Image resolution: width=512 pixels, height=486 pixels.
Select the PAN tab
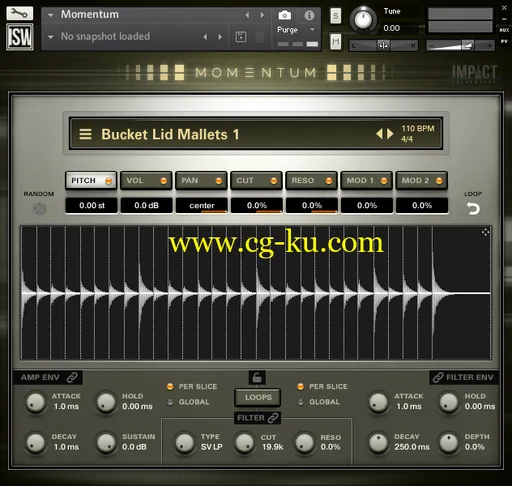point(201,180)
